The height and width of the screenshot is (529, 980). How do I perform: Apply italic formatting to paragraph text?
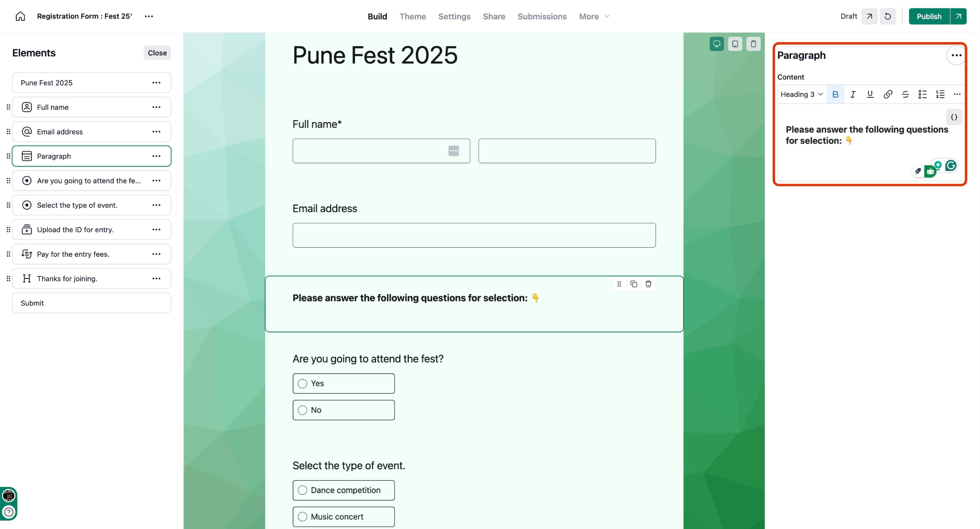tap(853, 94)
